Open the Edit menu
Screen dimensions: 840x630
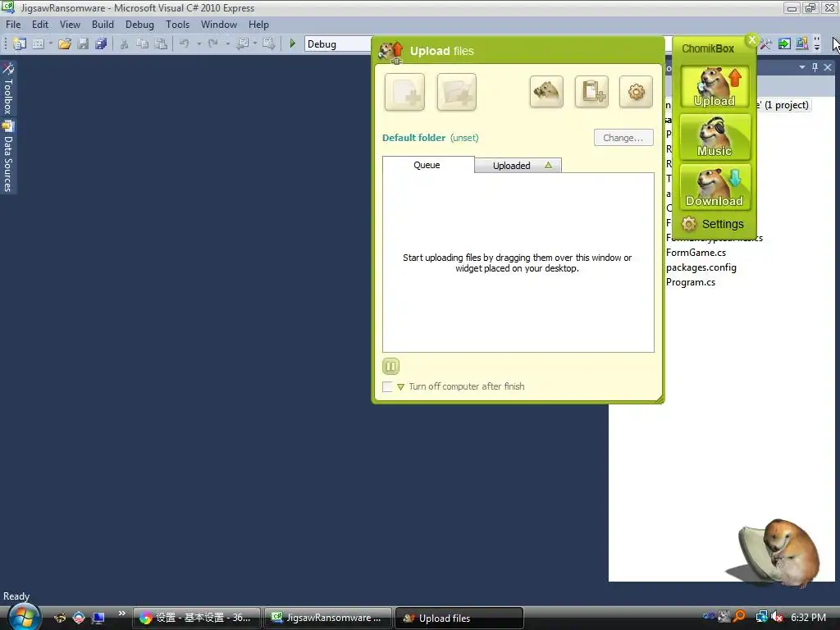click(39, 25)
